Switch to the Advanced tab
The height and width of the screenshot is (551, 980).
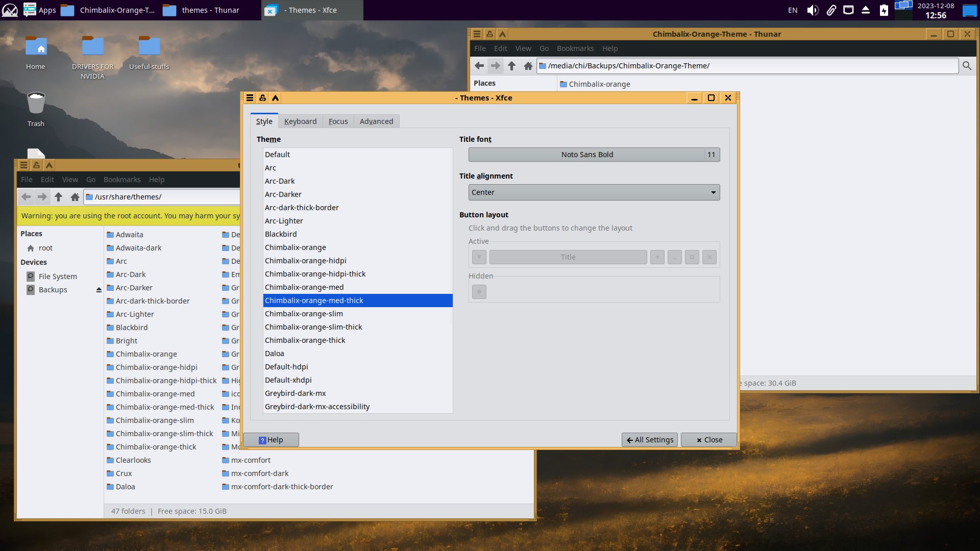376,121
